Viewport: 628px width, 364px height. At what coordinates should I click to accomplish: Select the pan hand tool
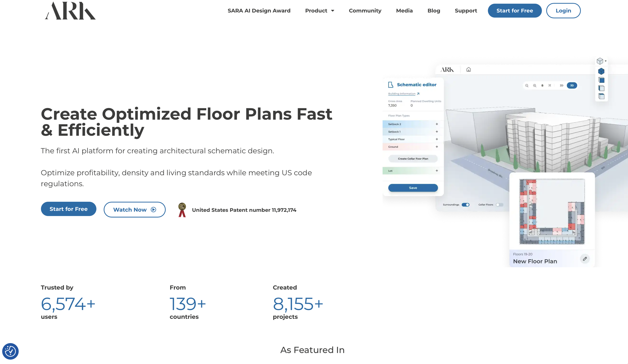[542, 85]
